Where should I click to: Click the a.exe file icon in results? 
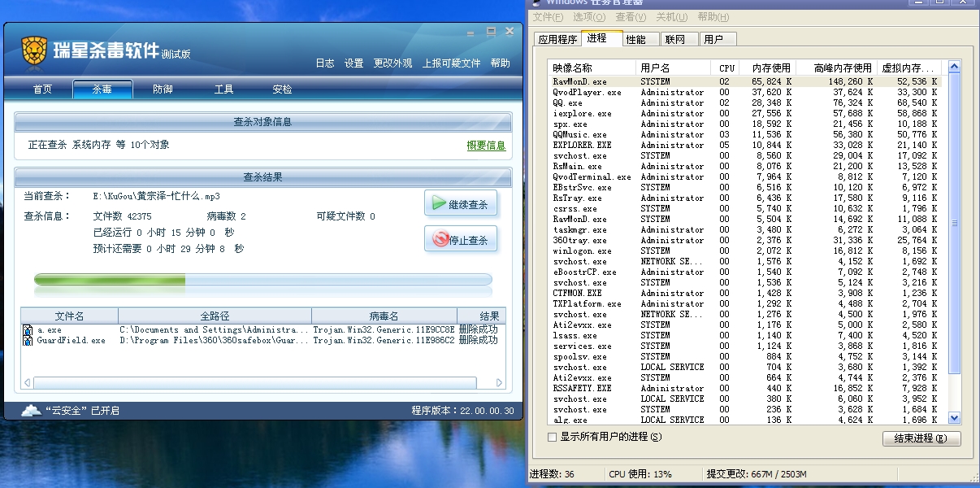[28, 330]
